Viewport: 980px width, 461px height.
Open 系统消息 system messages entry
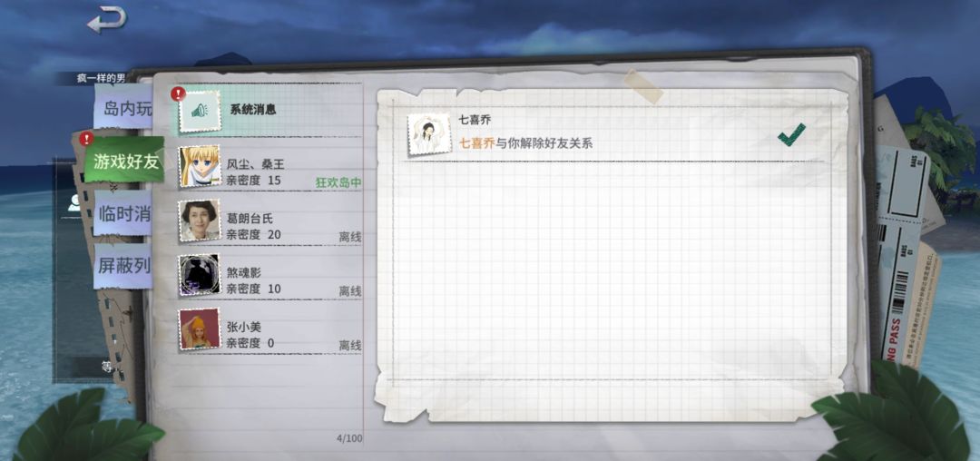tap(266, 110)
